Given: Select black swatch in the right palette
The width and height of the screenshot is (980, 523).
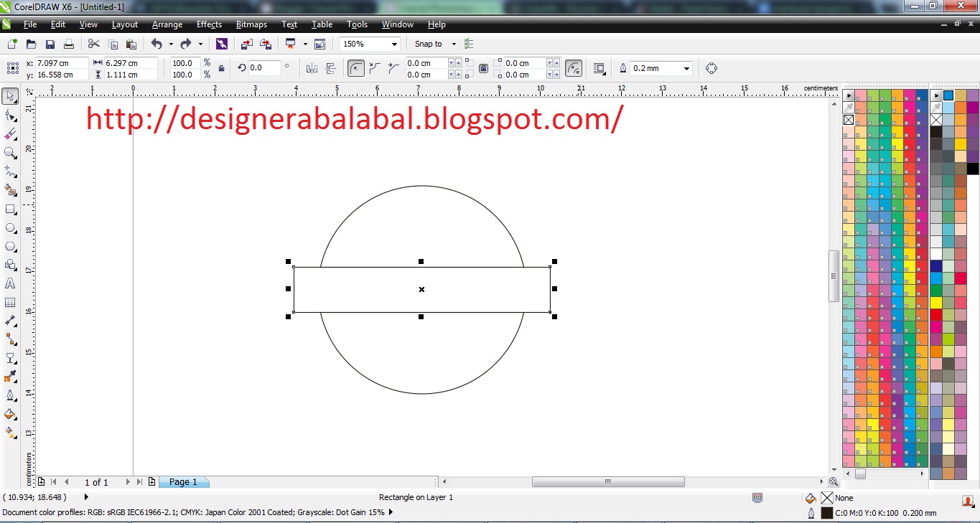Looking at the screenshot, I should pos(973,169).
